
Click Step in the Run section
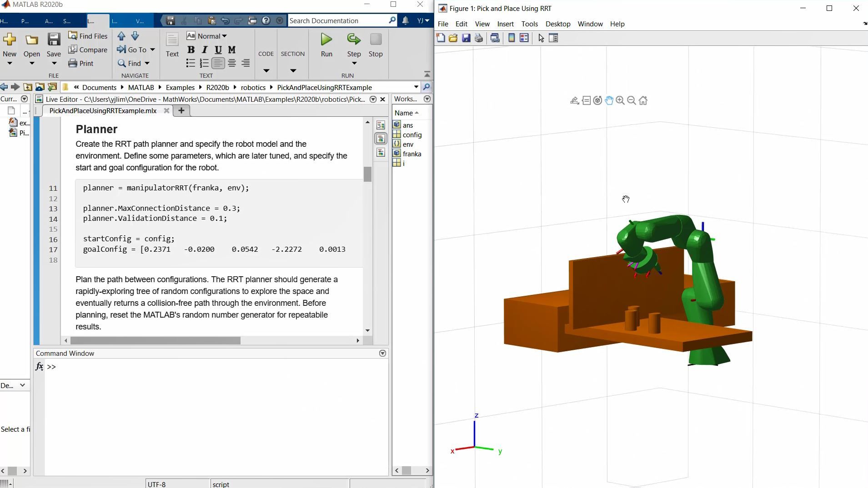353,45
